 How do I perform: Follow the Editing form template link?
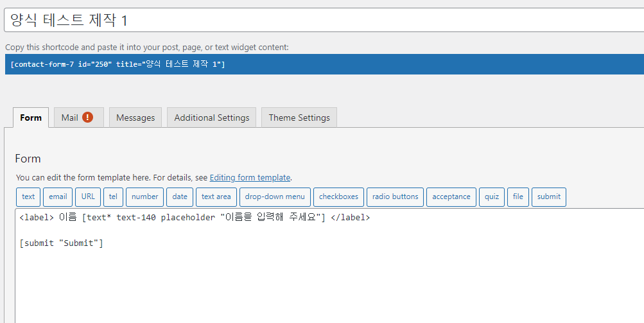point(250,177)
